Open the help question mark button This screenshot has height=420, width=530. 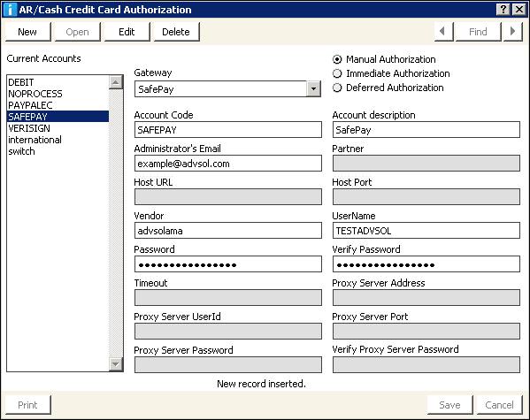pos(503,9)
